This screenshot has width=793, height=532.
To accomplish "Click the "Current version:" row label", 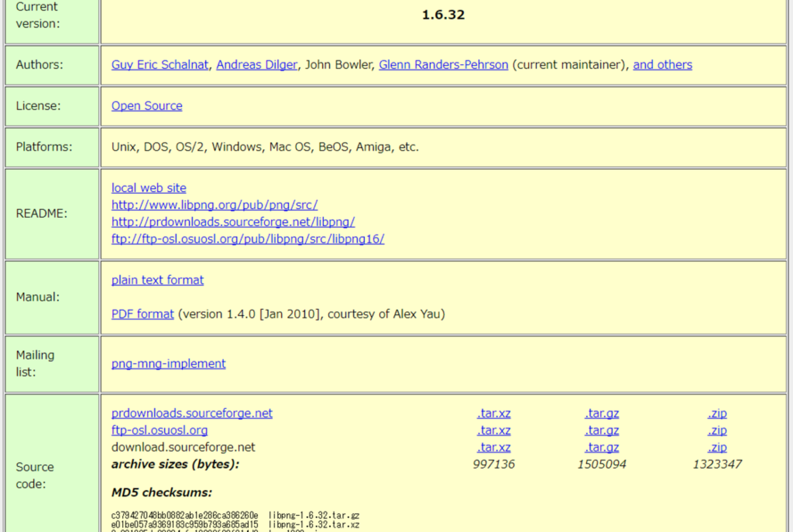I will click(37, 15).
